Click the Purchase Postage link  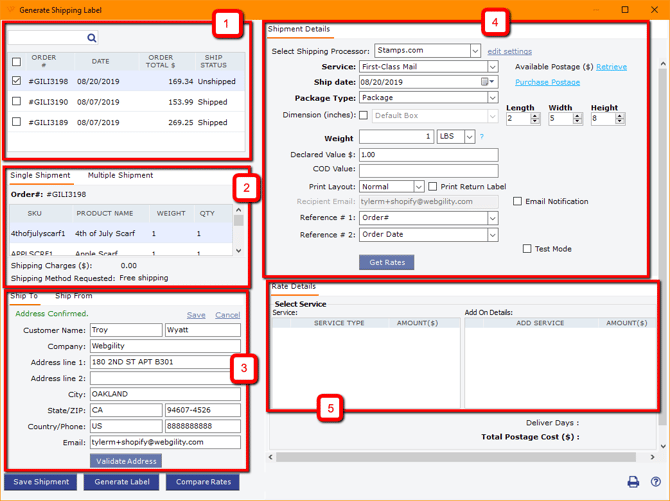click(x=547, y=82)
